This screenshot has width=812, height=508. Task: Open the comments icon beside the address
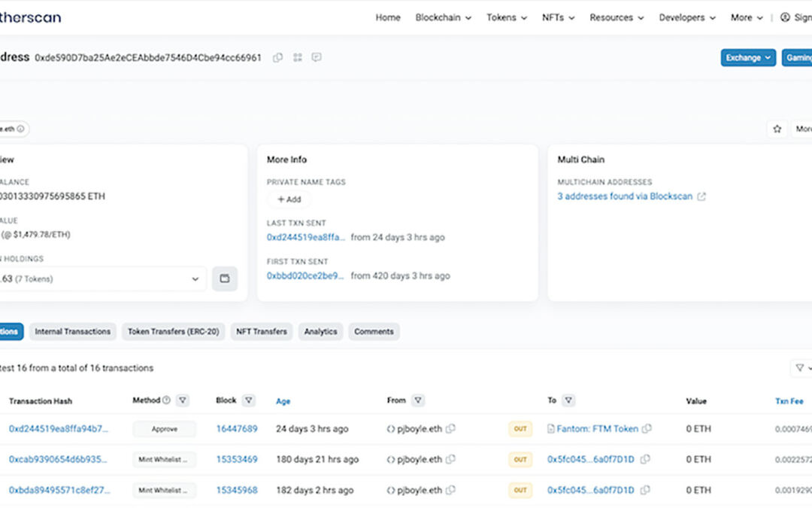coord(317,57)
